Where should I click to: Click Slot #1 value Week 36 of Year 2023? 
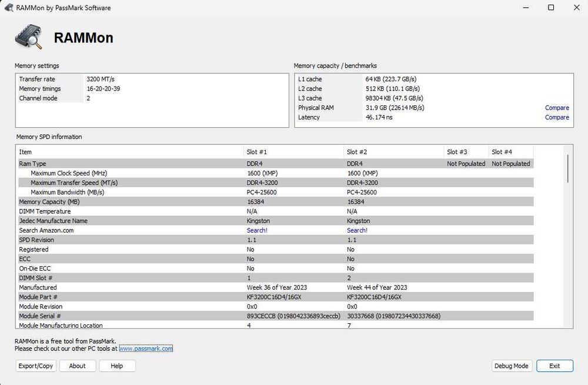(x=277, y=287)
